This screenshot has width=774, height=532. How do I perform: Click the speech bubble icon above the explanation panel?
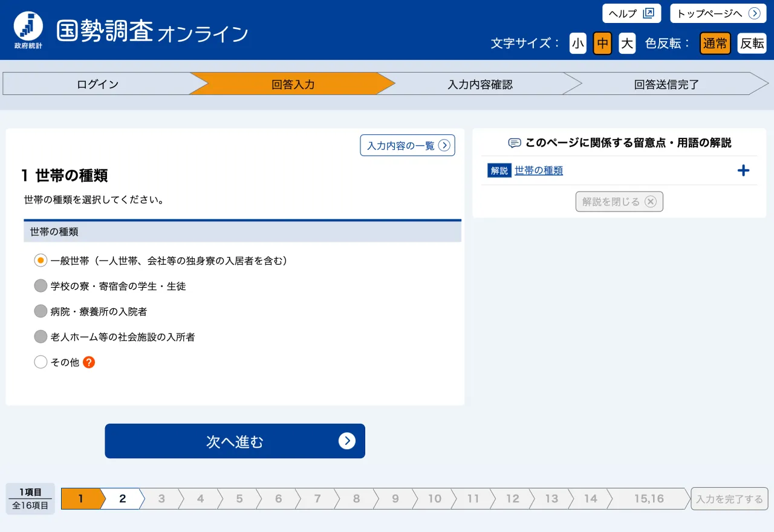(515, 143)
